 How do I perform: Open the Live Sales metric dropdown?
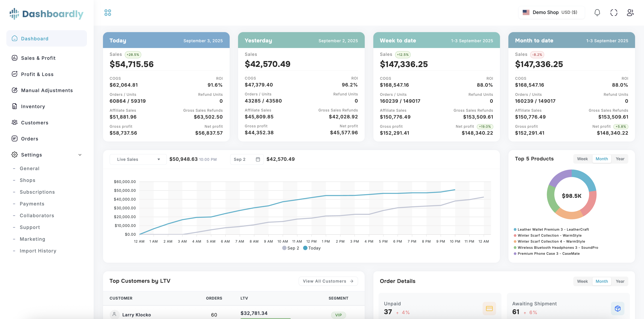click(138, 159)
